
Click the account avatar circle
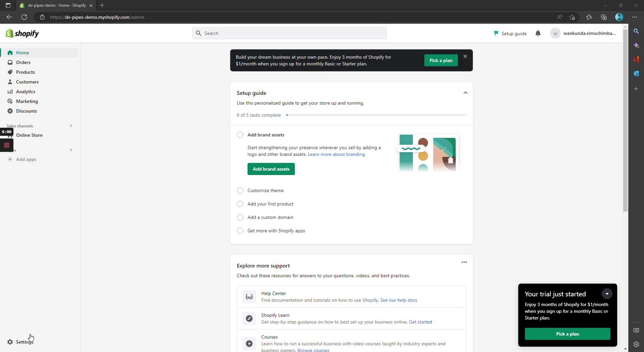[x=555, y=33]
